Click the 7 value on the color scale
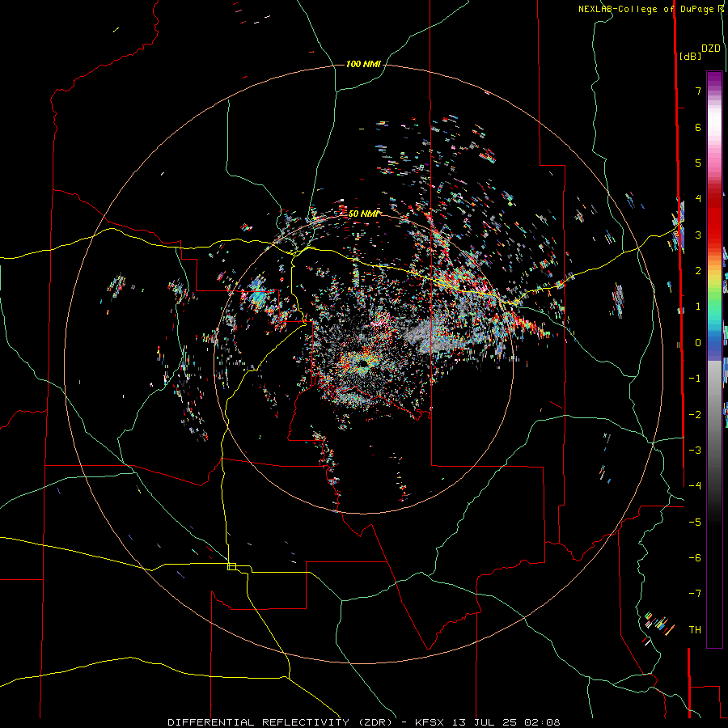This screenshot has width=728, height=728. coord(698,91)
